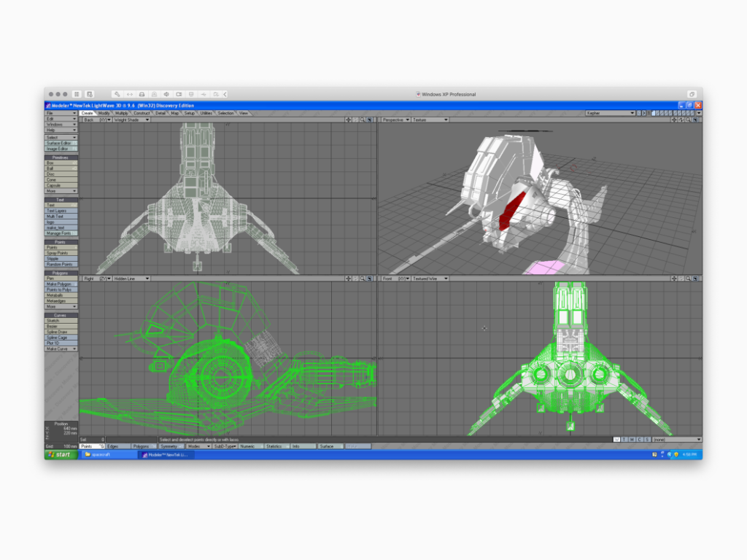
Task: Toggle the C color map button
Action: (x=639, y=440)
